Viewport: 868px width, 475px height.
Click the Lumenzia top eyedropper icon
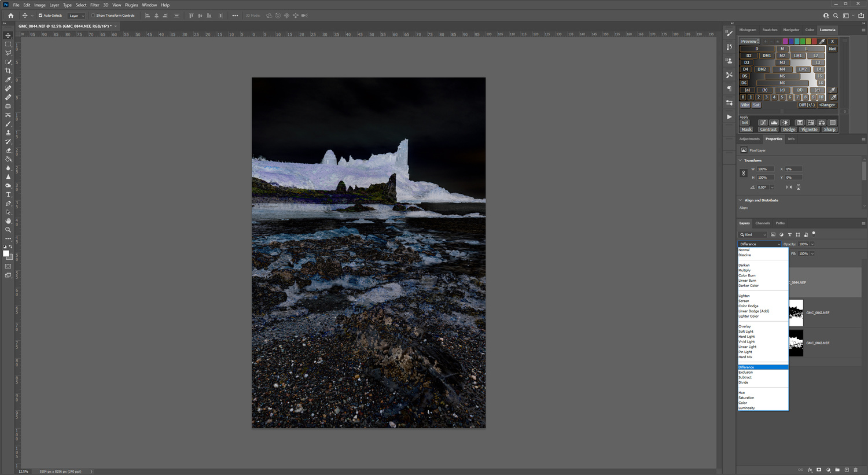pos(822,42)
